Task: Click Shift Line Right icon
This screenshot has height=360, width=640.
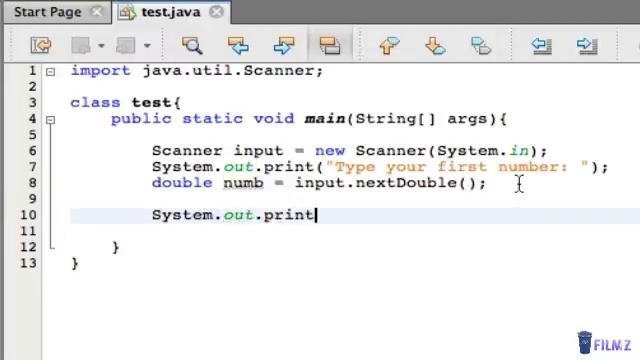Action: pos(587,45)
